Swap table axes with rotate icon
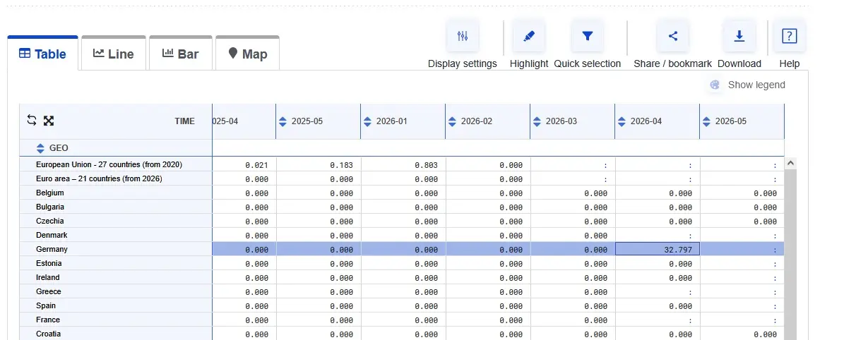This screenshot has width=868, height=340. coord(32,121)
